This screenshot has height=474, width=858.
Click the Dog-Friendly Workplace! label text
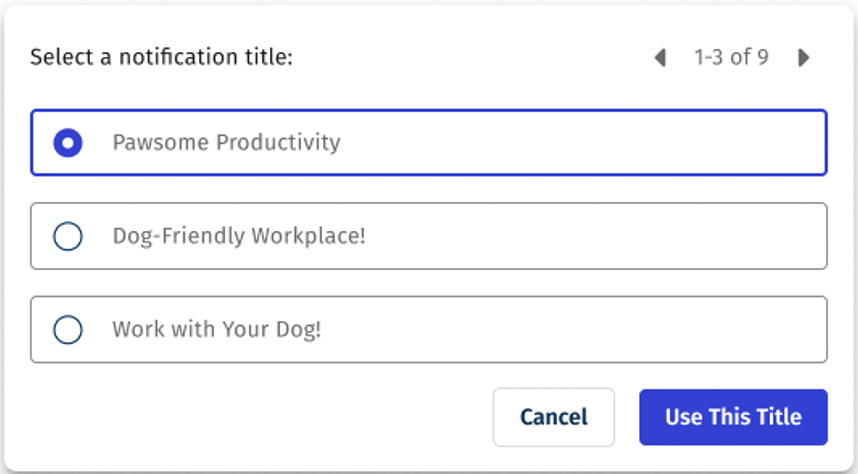[x=239, y=236]
